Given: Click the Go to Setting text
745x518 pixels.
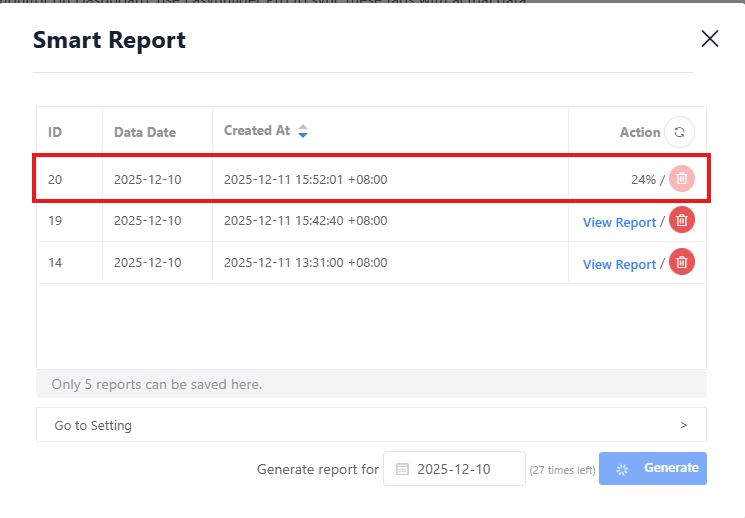Looking at the screenshot, I should (93, 425).
